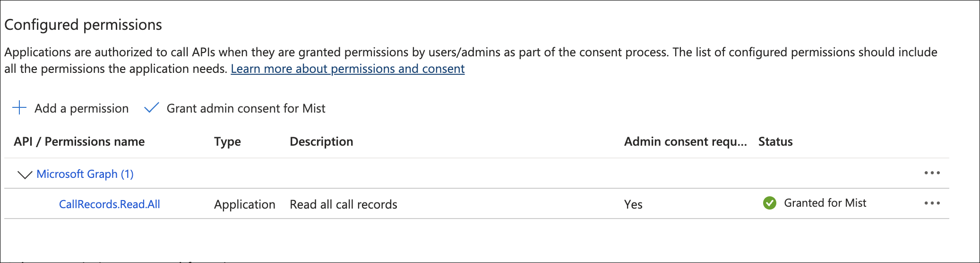The height and width of the screenshot is (263, 980).
Task: Collapse the Microsoft Graph group chevron
Action: [x=25, y=175]
